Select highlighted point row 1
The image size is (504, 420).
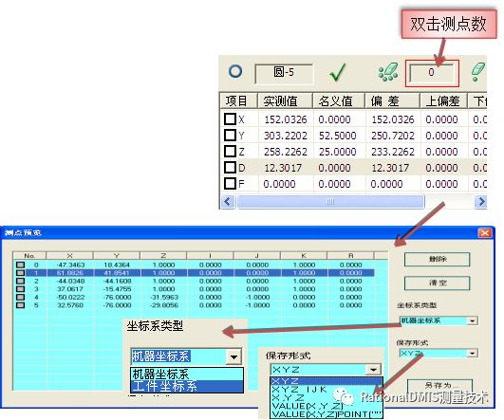[194, 273]
